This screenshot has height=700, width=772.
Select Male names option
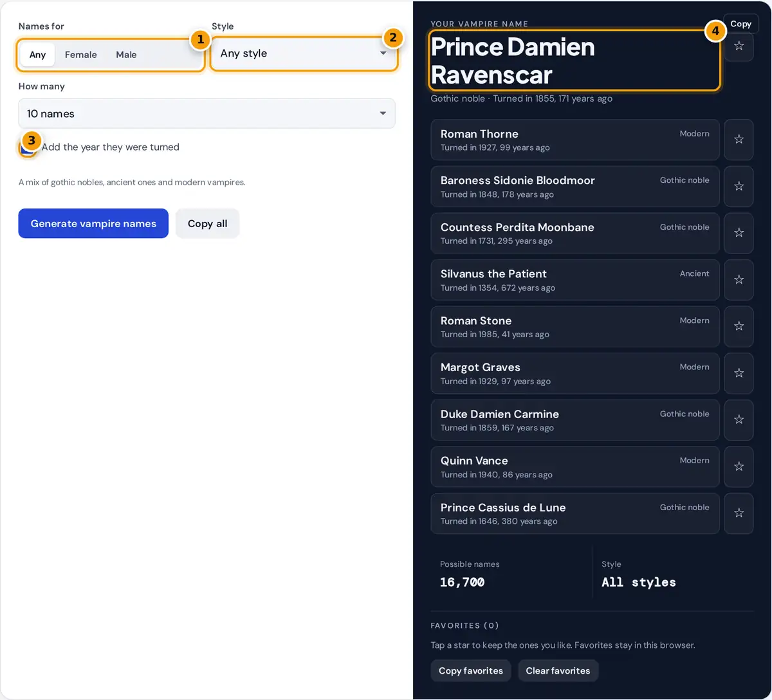pyautogui.click(x=126, y=55)
